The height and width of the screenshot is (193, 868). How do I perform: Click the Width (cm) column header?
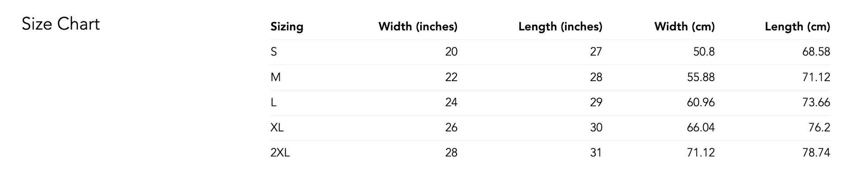tap(685, 27)
